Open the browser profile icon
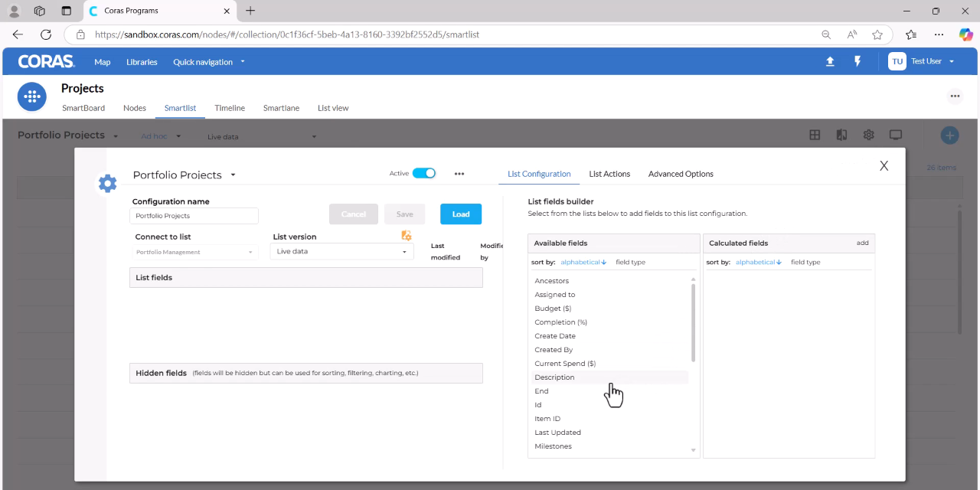The width and height of the screenshot is (980, 490). (x=14, y=11)
